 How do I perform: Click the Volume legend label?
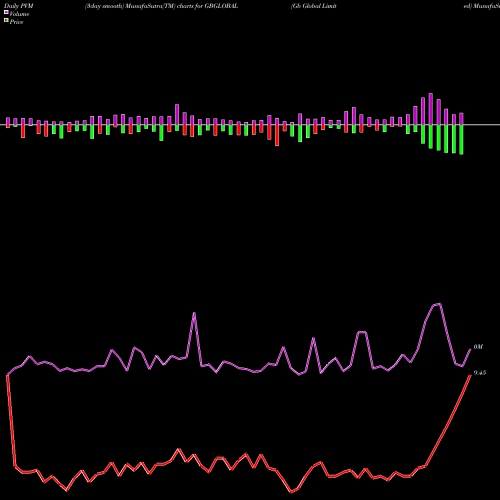19,14
